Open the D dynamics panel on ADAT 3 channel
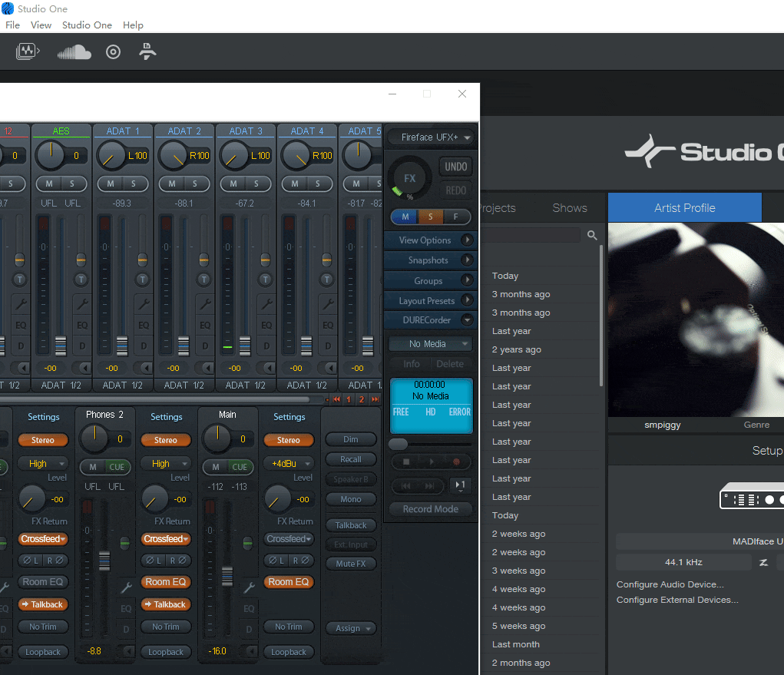This screenshot has width=784, height=675. (x=266, y=346)
